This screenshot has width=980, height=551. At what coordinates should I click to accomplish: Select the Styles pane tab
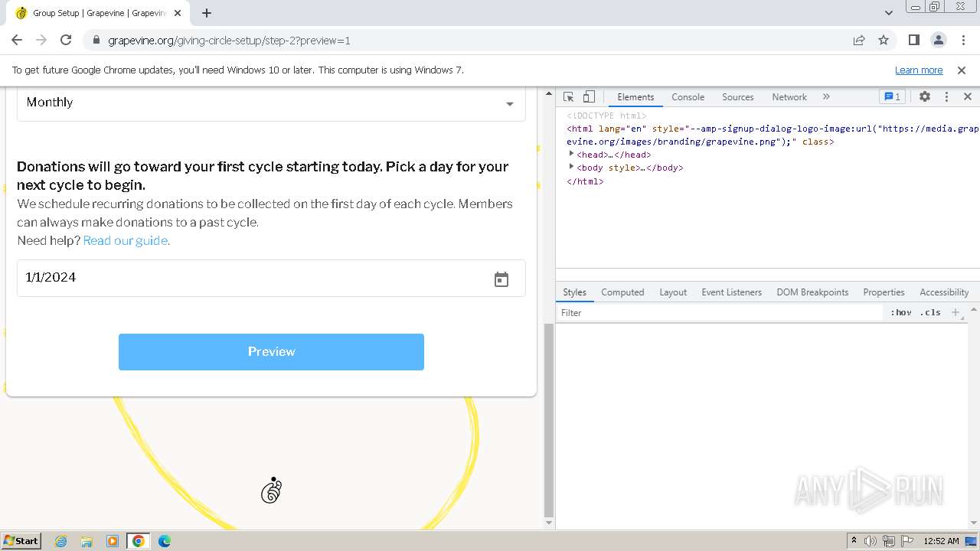tap(574, 292)
